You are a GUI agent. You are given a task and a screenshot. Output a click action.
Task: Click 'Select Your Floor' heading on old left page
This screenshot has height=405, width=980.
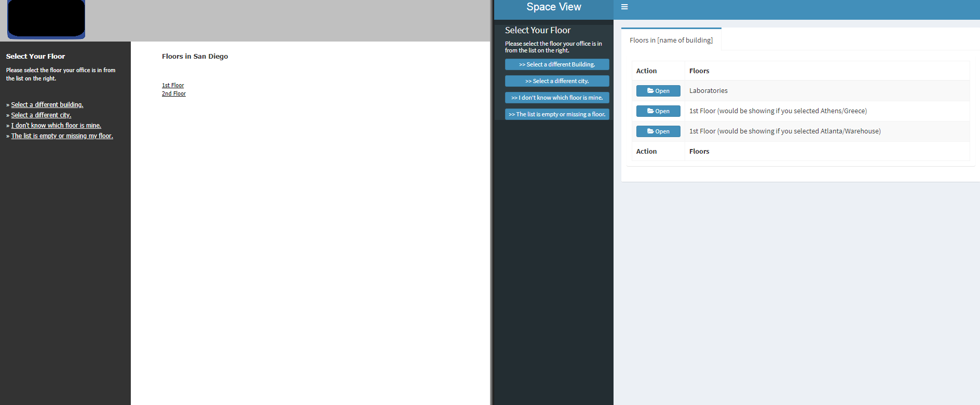point(35,57)
